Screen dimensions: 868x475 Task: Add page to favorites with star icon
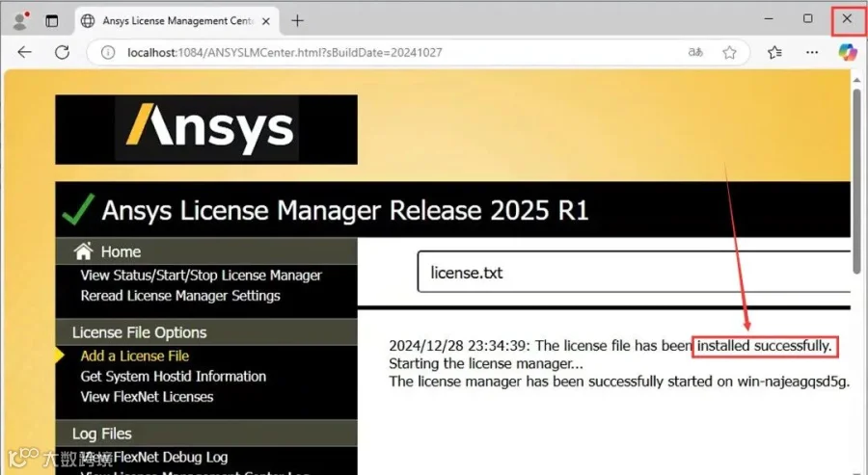(730, 53)
